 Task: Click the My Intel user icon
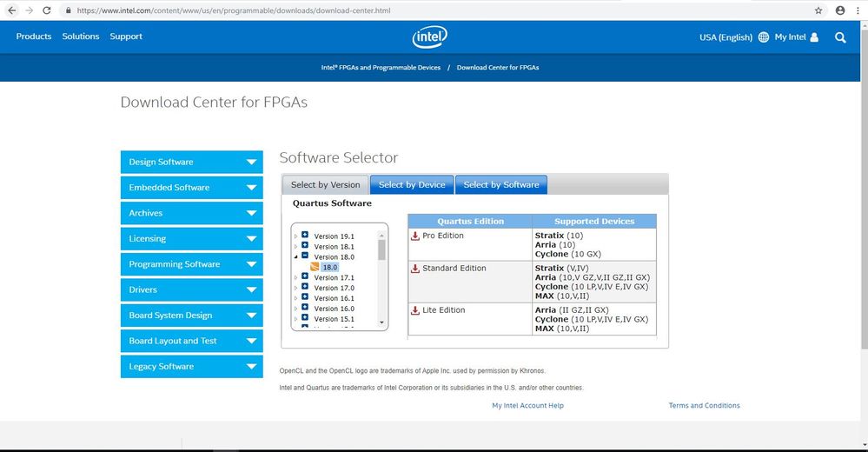[814, 37]
